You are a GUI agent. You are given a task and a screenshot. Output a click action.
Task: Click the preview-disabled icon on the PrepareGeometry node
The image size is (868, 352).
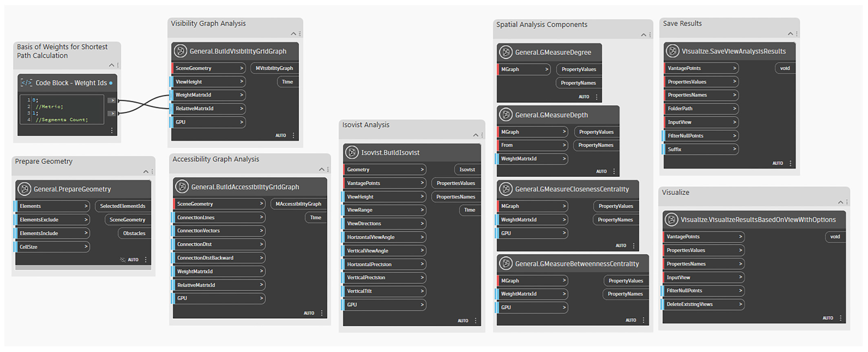[123, 260]
